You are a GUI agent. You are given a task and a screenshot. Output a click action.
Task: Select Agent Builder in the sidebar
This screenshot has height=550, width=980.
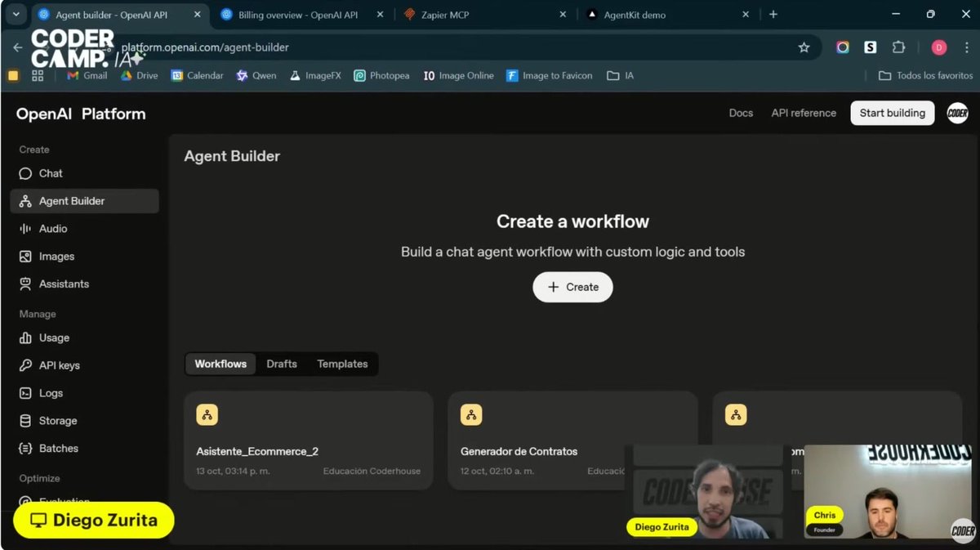(x=84, y=201)
